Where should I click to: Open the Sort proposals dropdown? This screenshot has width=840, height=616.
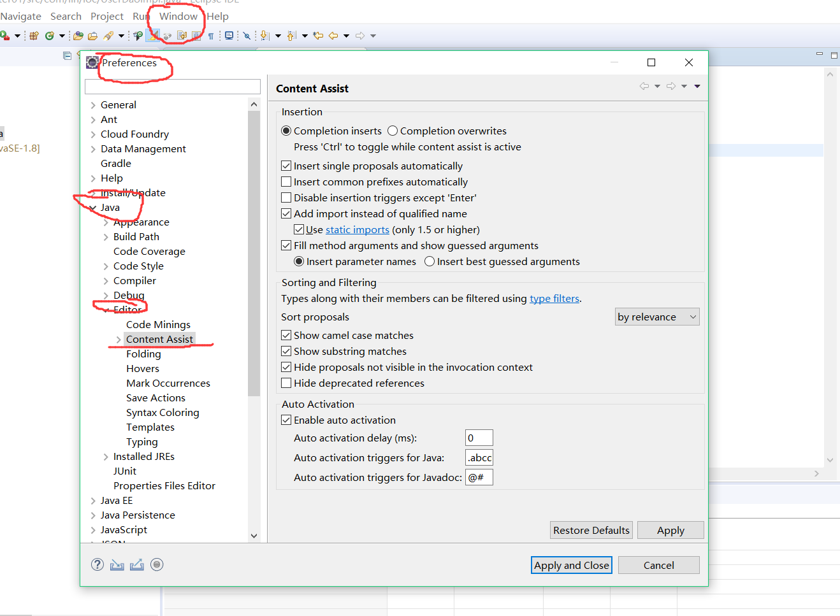pyautogui.click(x=657, y=317)
